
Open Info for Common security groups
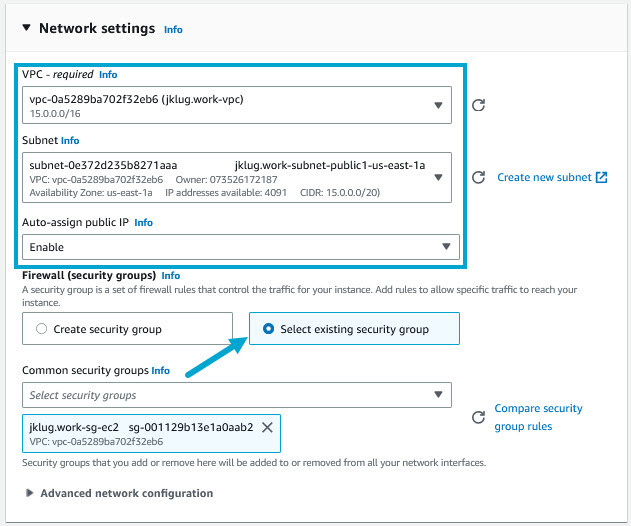pyautogui.click(x=160, y=370)
